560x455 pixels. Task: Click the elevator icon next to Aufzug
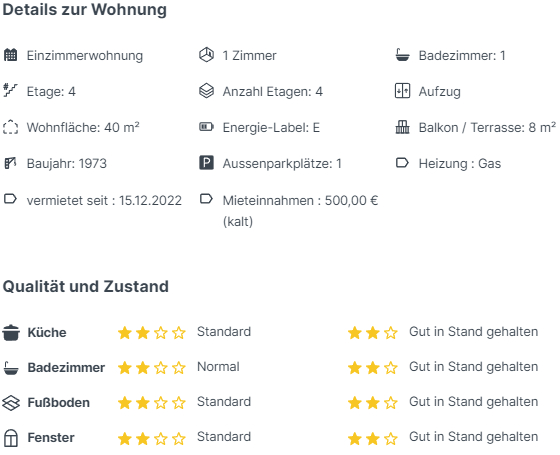click(x=402, y=91)
